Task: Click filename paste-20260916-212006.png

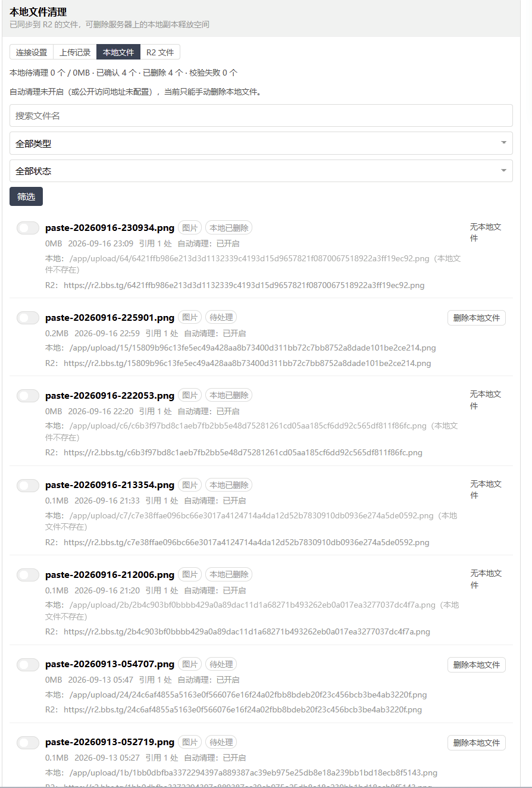Action: [x=109, y=575]
